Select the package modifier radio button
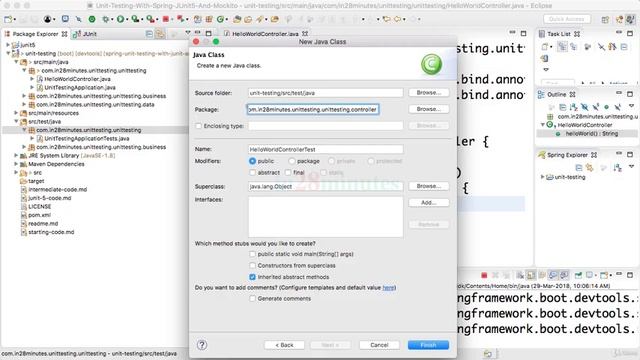The image size is (640, 360). pyautogui.click(x=291, y=161)
